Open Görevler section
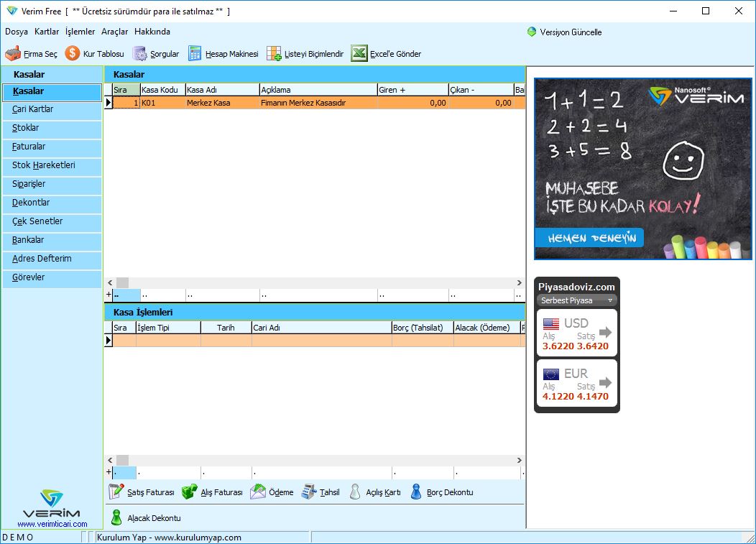This screenshot has height=544, width=756. [52, 278]
